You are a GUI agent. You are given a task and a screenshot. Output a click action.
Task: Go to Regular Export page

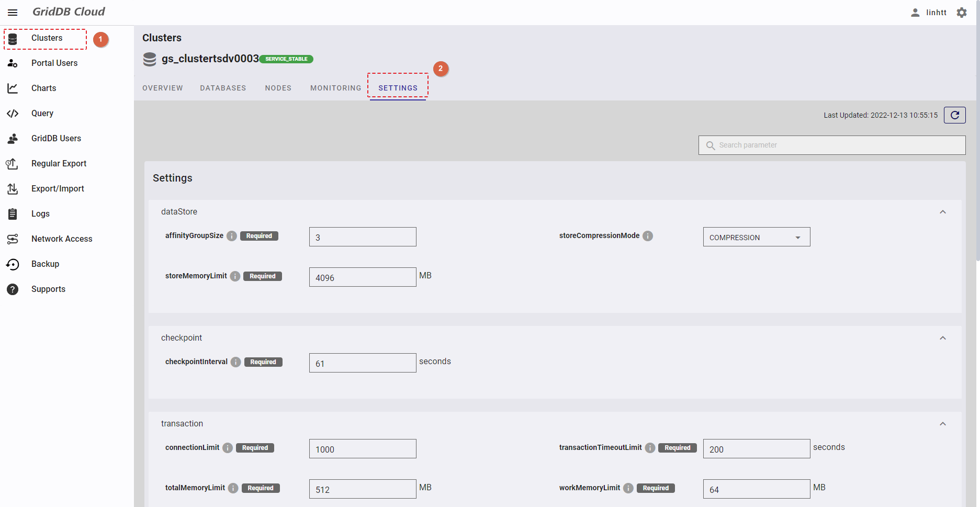click(59, 164)
